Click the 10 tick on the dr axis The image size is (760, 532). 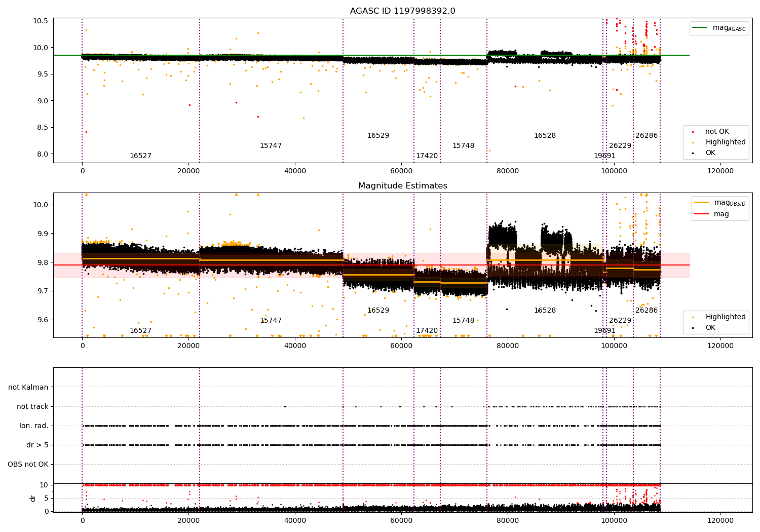[44, 485]
